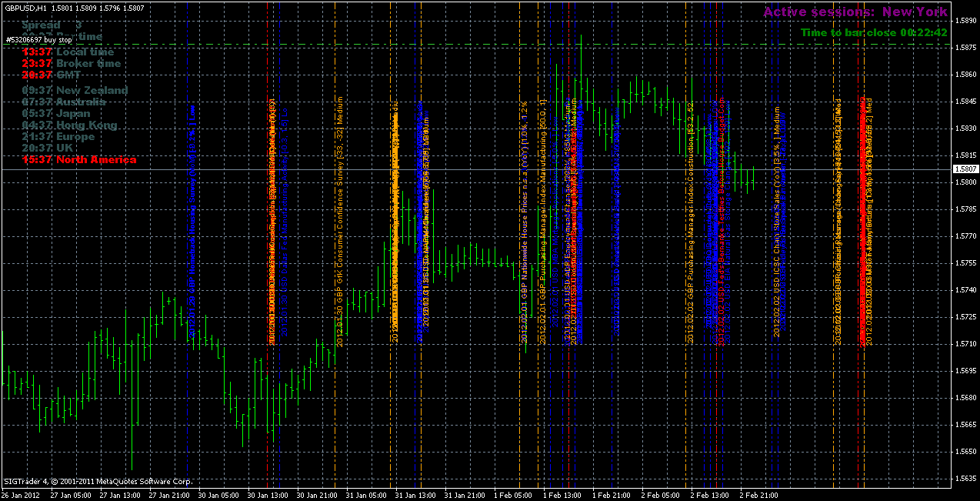Click the 1.5710 price scale label
Screen dimensions: 980x501
pyautogui.click(x=965, y=344)
